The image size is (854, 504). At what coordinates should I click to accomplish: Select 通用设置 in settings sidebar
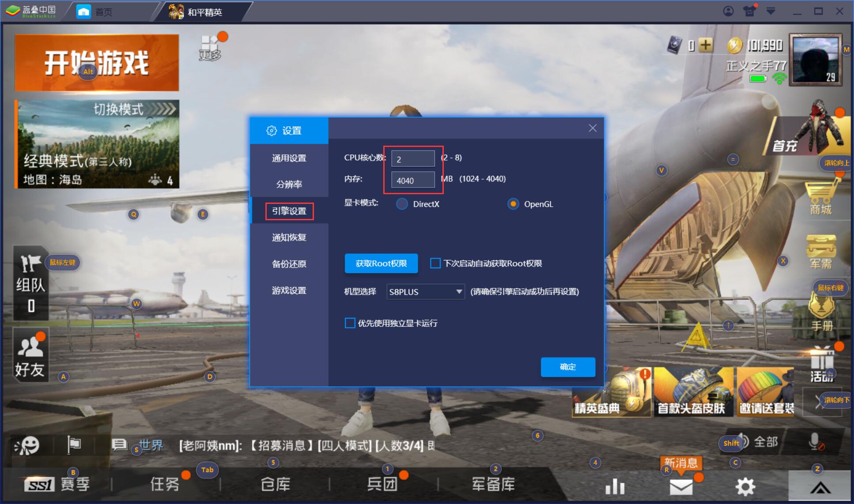tap(289, 158)
